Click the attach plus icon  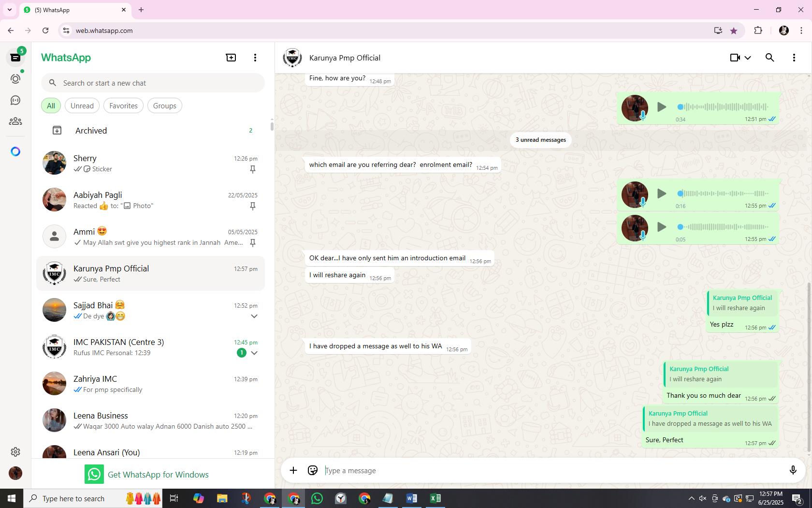[293, 470]
